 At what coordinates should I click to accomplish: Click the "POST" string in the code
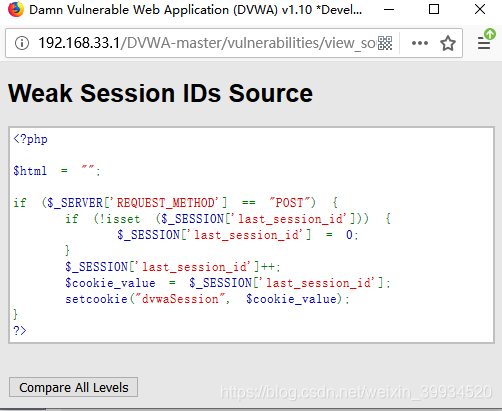[289, 203]
